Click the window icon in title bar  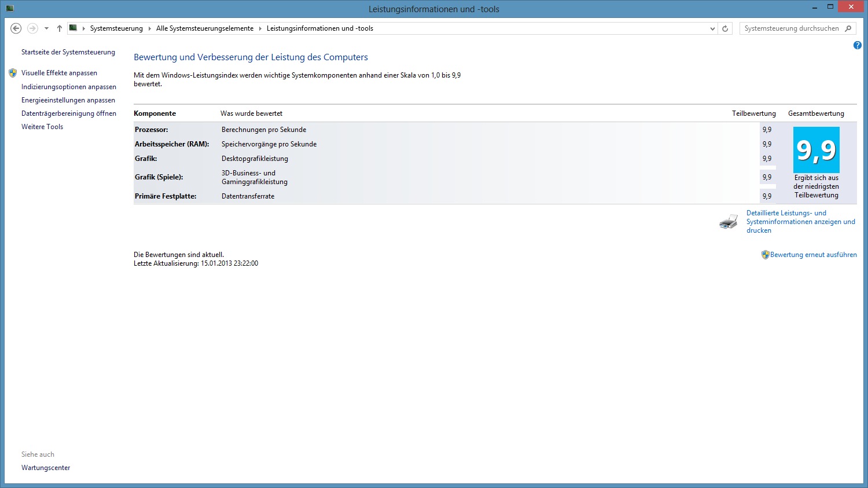(10, 8)
